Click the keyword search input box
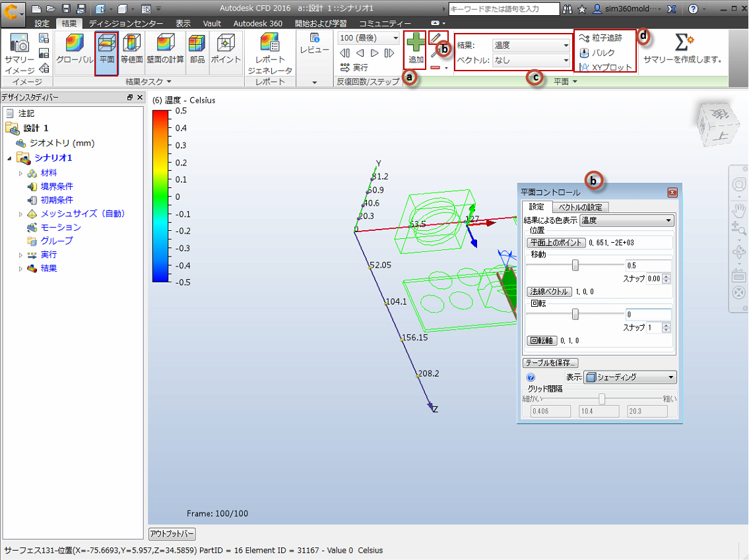Image resolution: width=749 pixels, height=560 pixels. click(504, 9)
